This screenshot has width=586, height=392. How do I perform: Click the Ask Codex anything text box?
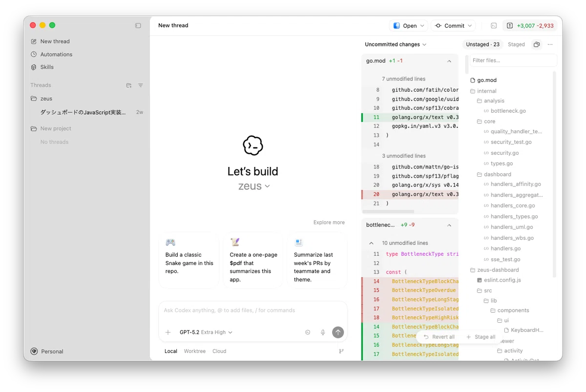coord(253,310)
